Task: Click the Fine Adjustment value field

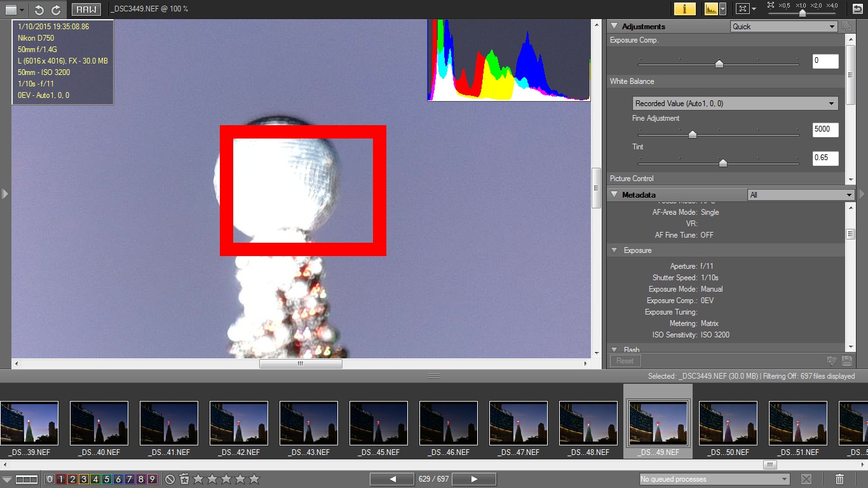Action: coord(825,130)
